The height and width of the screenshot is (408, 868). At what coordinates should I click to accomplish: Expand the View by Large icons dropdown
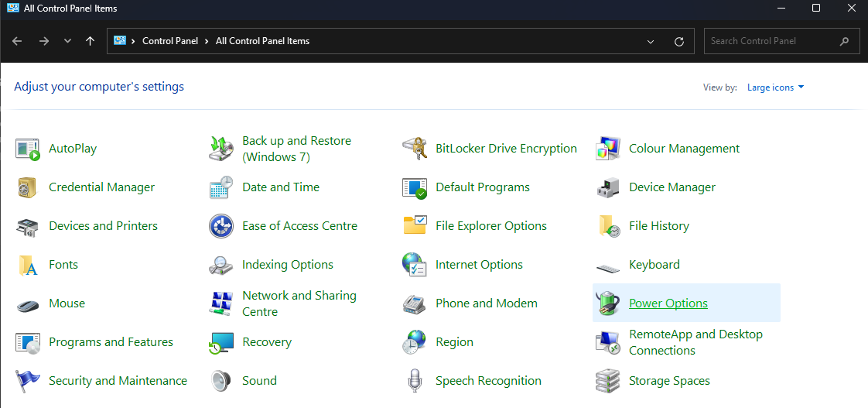click(776, 87)
